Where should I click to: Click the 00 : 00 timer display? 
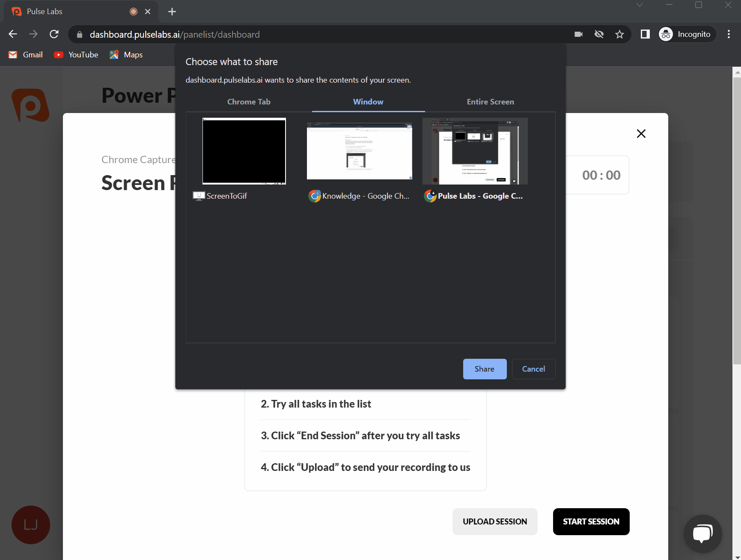pyautogui.click(x=601, y=175)
